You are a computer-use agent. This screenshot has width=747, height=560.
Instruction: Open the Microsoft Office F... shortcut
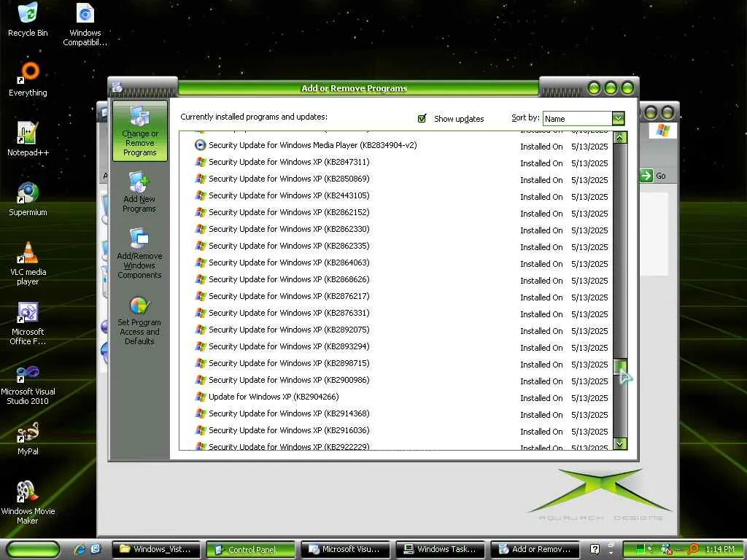pyautogui.click(x=28, y=323)
